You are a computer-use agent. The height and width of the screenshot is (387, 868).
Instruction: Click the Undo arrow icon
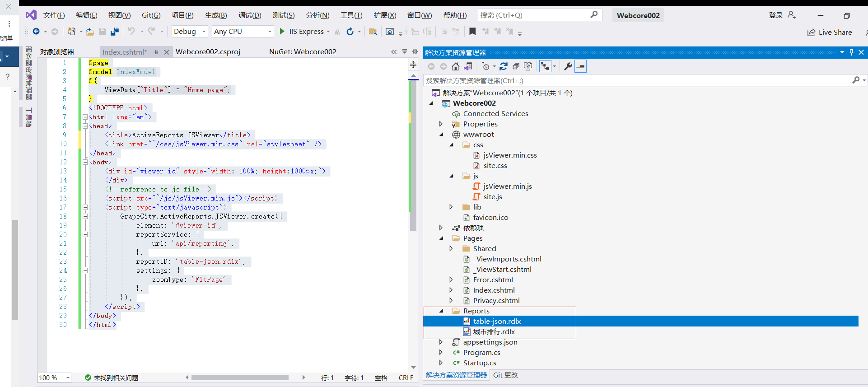point(131,31)
